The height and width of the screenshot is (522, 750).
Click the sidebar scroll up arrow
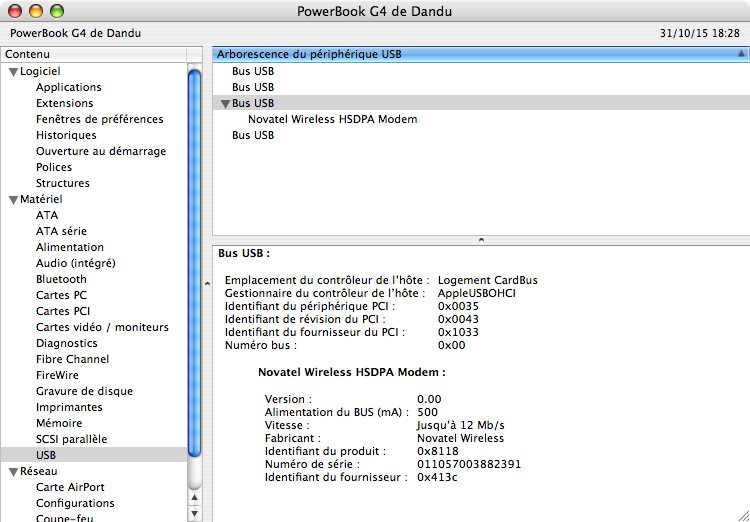coord(194,498)
